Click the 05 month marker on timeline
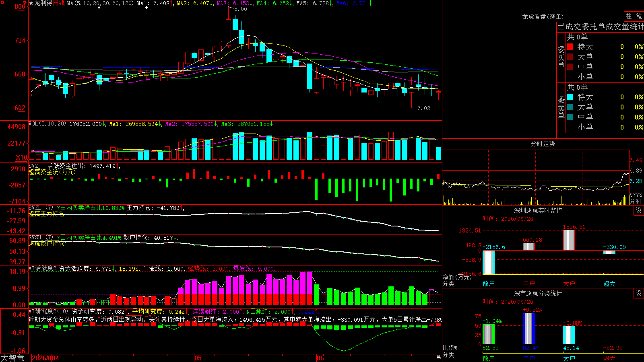 coord(198,358)
